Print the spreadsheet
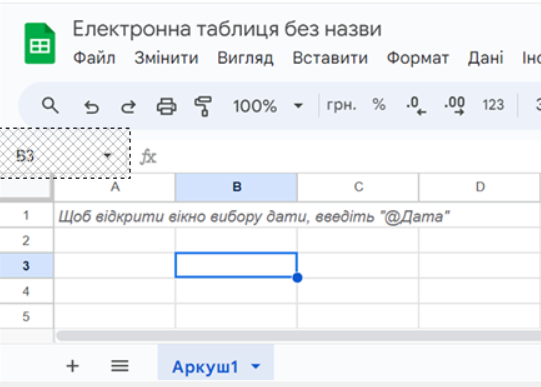Image resolution: width=541 pixels, height=387 pixels. coord(167,106)
